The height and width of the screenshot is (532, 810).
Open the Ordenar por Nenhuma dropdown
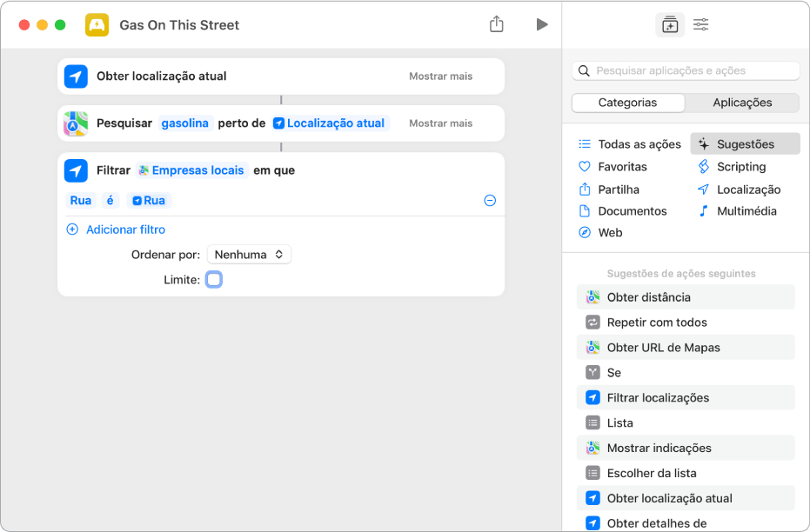pos(249,255)
